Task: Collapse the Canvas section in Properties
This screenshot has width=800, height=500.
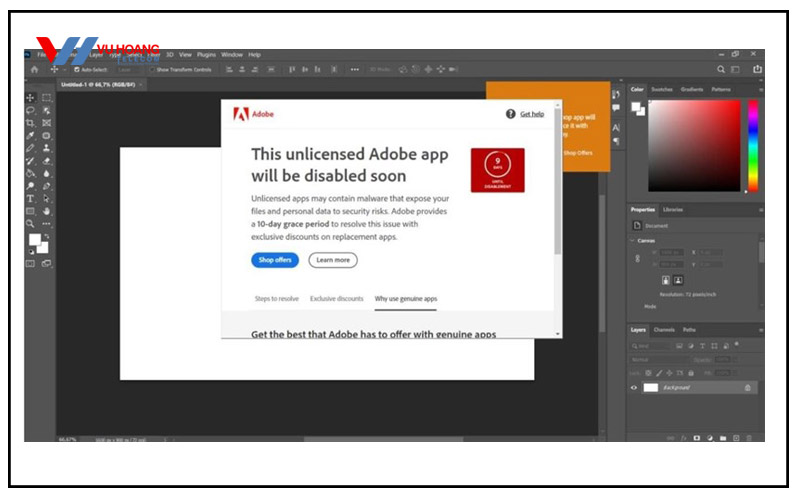Action: point(633,240)
